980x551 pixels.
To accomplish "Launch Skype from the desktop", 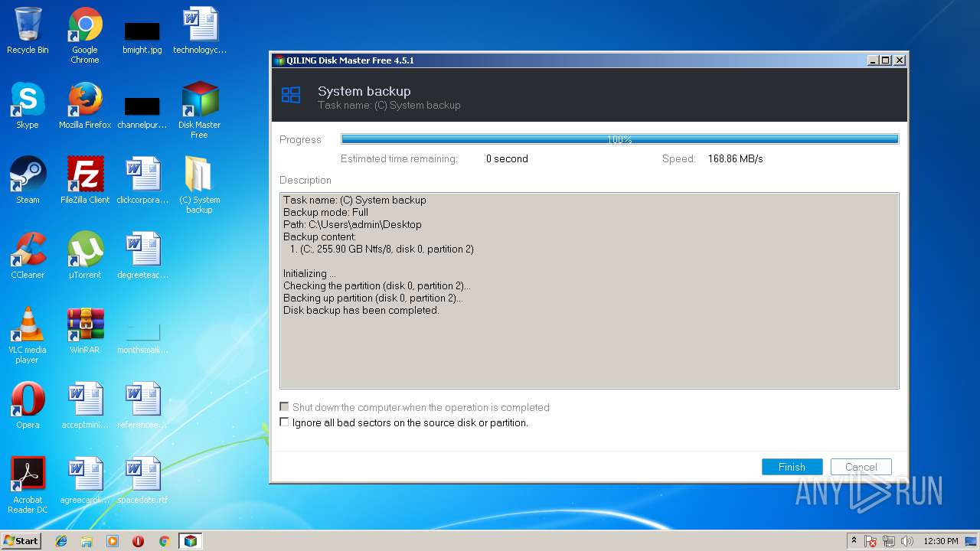I will [x=28, y=106].
